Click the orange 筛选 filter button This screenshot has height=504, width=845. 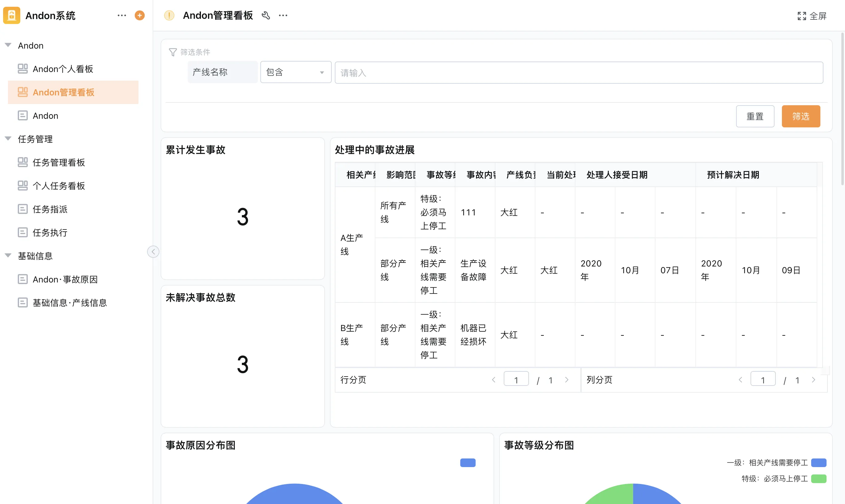(x=800, y=117)
